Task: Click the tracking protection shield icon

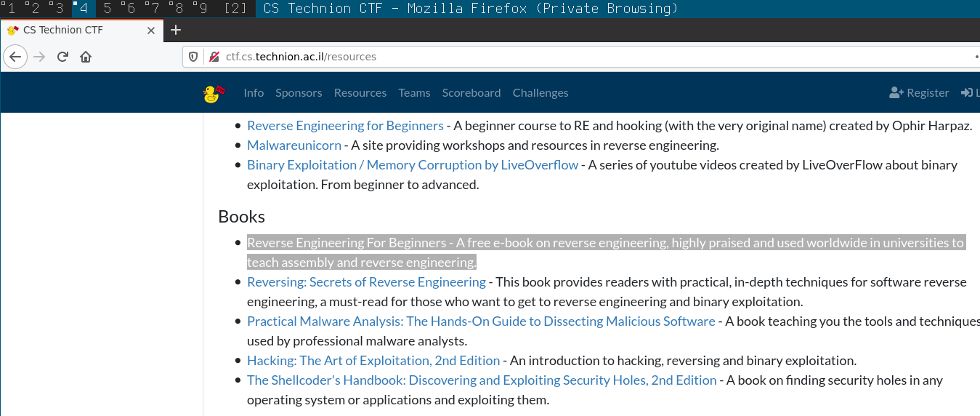Action: 193,57
